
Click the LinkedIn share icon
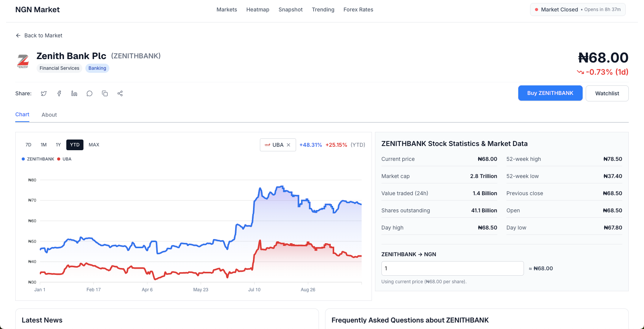pos(74,93)
